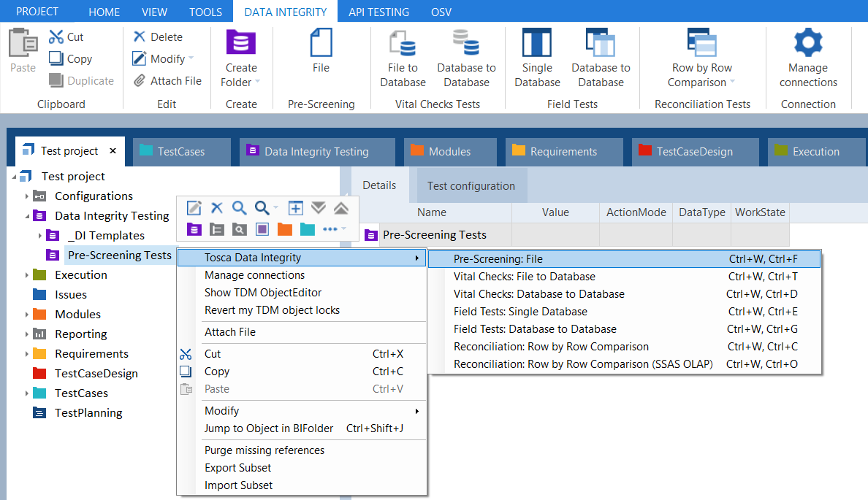Click the Attach File button in ribbon
This screenshot has height=500, width=868.
click(x=167, y=81)
